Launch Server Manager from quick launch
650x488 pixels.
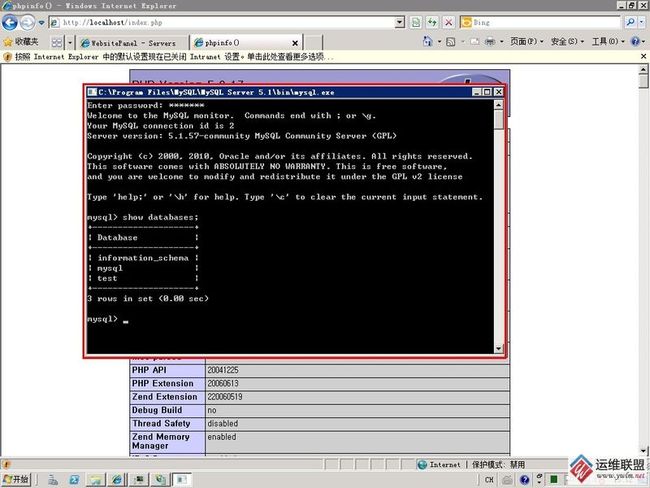pos(53,480)
